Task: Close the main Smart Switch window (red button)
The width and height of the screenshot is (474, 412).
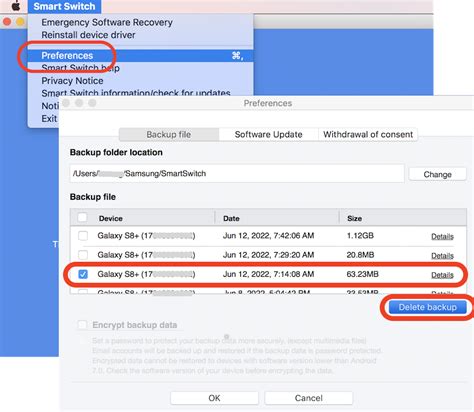Action: coord(7,22)
